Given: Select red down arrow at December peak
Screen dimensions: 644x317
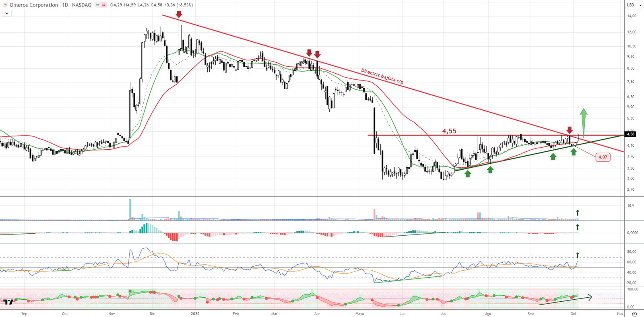Looking at the screenshot, I should pos(179,14).
